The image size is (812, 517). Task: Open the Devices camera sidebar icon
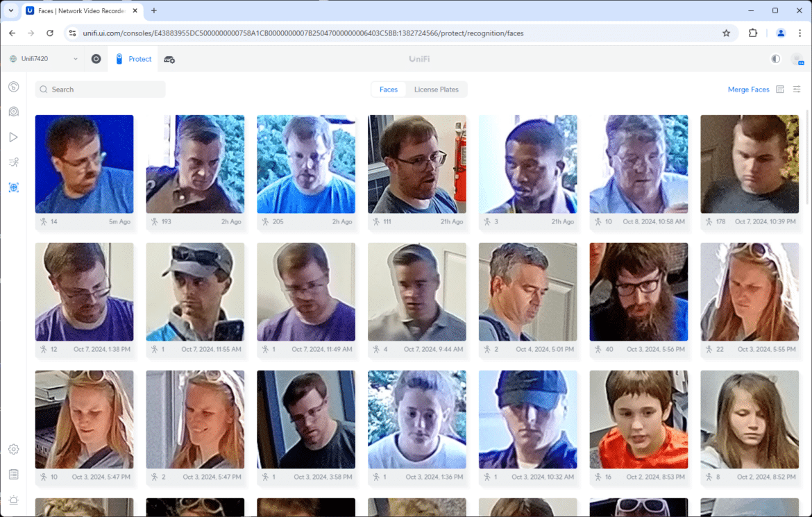(14, 111)
